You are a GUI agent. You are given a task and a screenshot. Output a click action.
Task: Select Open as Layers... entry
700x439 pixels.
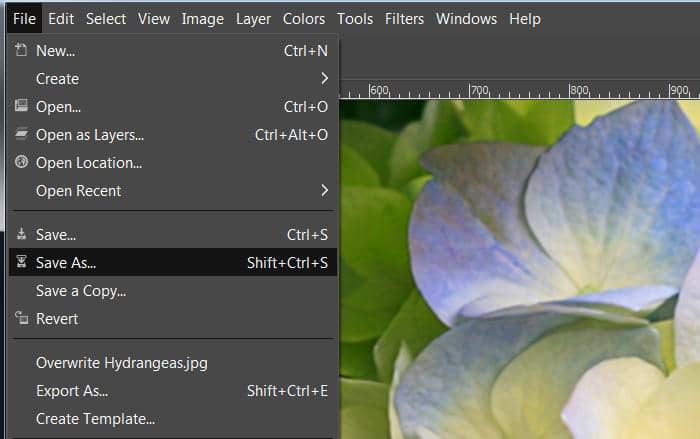[173, 135]
